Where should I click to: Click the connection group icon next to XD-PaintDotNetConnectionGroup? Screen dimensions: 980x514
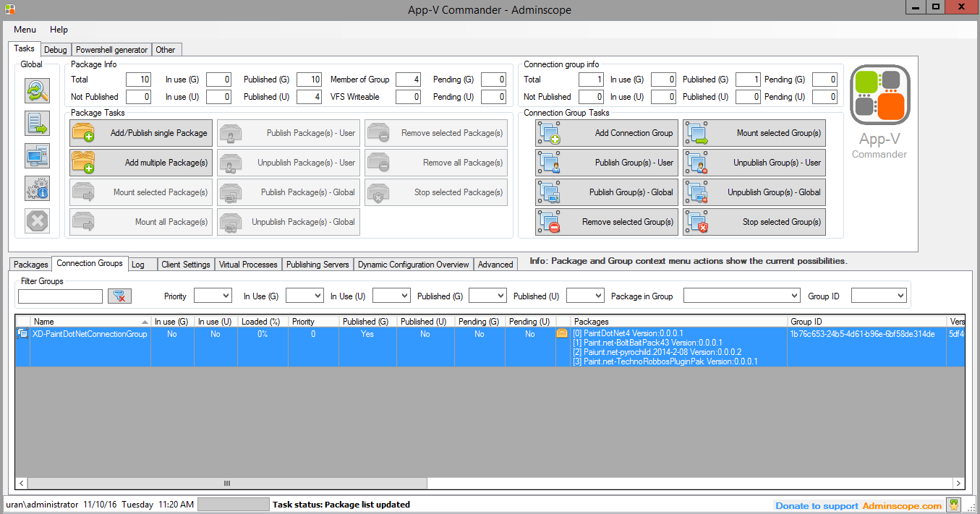coord(23,334)
